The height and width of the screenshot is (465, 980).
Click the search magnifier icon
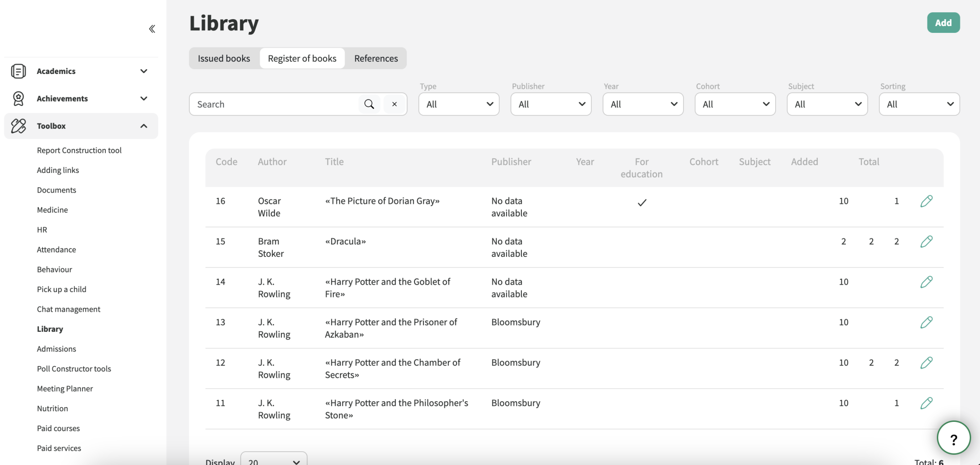coord(369,104)
